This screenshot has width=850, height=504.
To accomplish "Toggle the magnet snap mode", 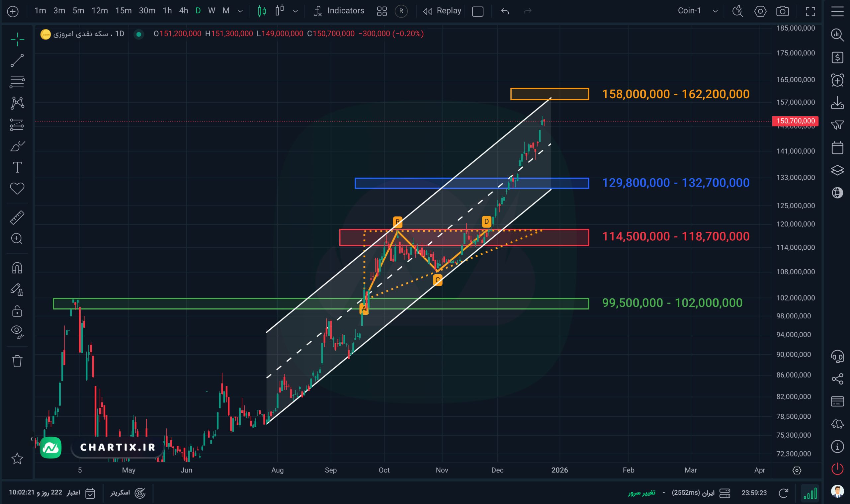I will (17, 268).
